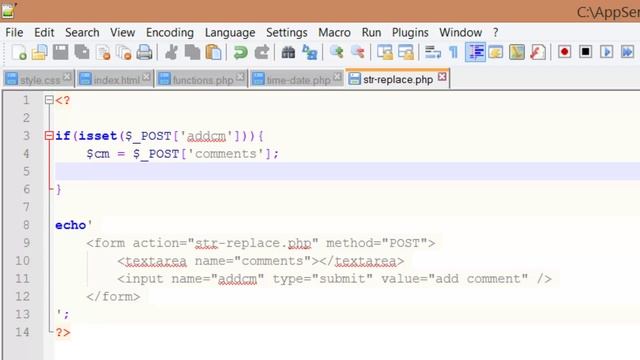Close the str-replace.php tab
The image size is (640, 360).
coord(442,77)
